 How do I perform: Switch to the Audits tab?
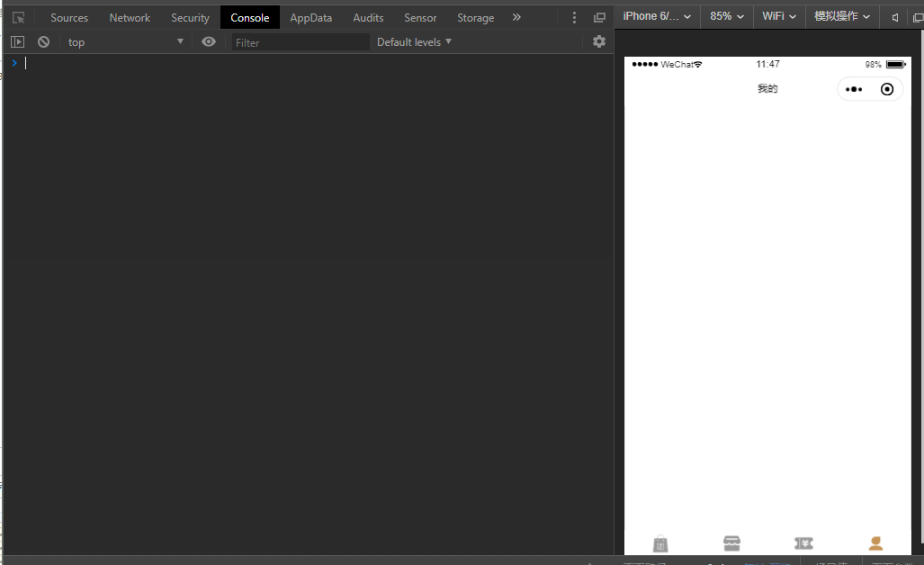click(368, 18)
